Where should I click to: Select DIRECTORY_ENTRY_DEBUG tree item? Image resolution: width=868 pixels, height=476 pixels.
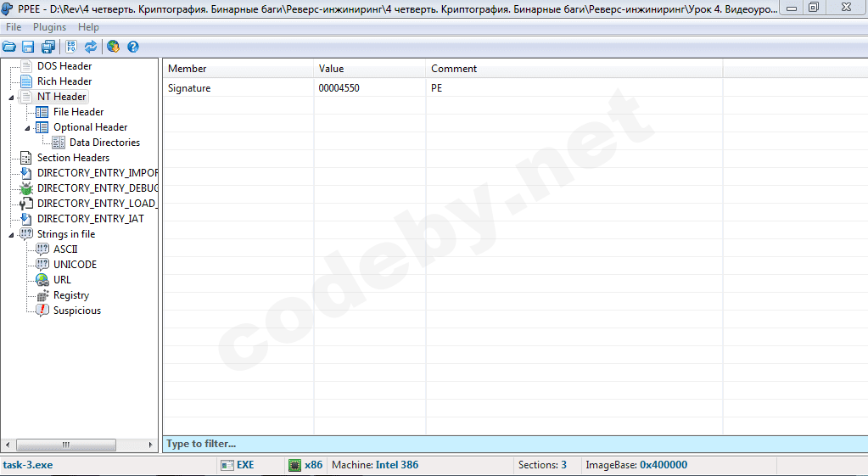pos(97,188)
